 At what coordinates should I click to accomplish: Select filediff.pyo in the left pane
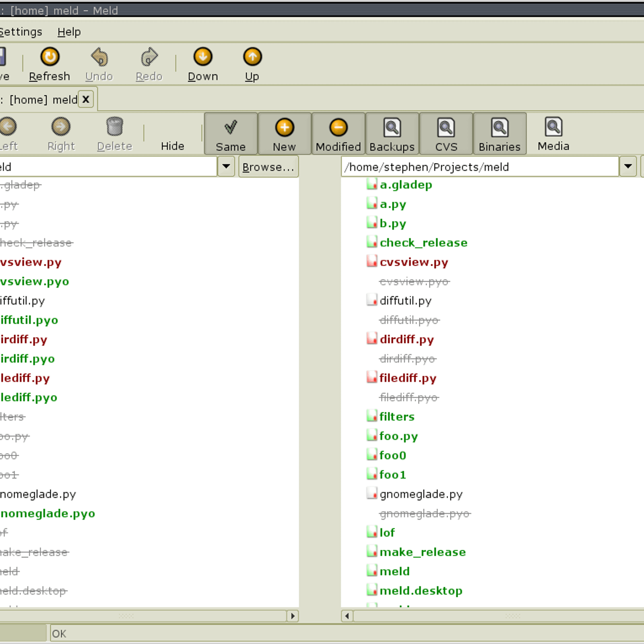tap(29, 397)
